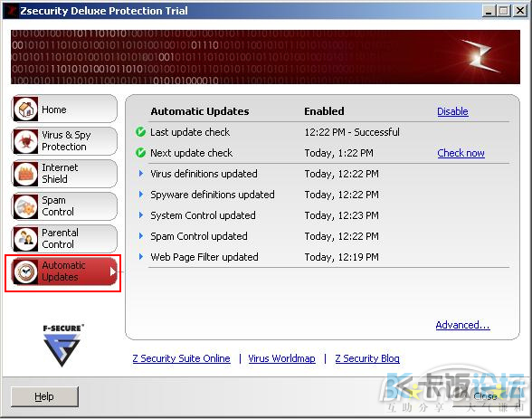Viewport: 532px width, 419px height.
Task: Open the Spam Control section label
Action: click(58, 206)
